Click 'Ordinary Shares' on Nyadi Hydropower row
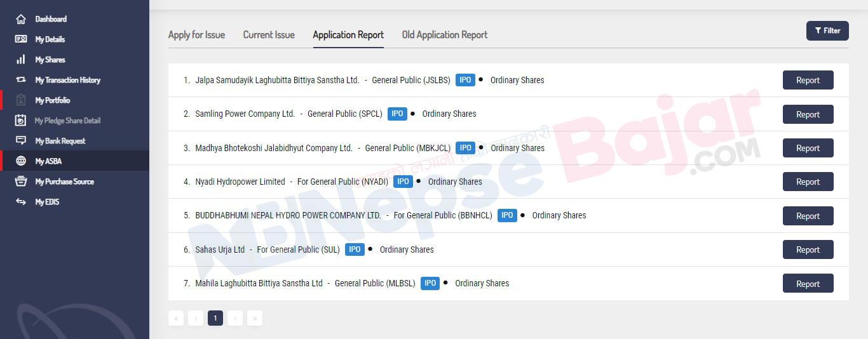The image size is (868, 339). 455,182
